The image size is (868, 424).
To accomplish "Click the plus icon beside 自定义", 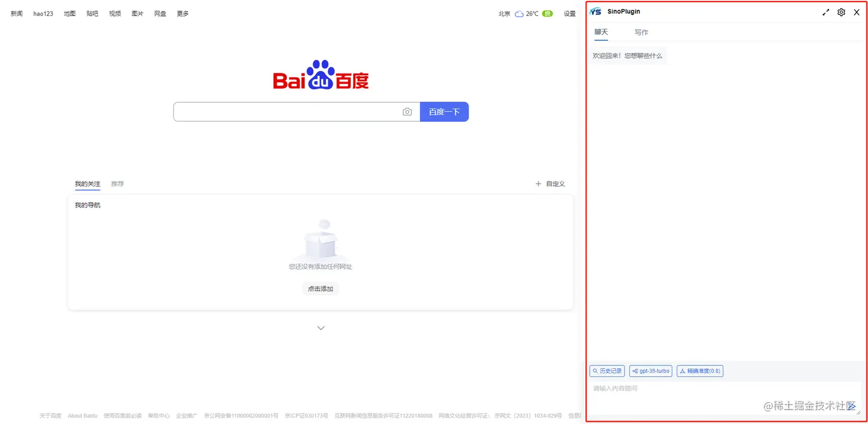I will click(x=538, y=184).
